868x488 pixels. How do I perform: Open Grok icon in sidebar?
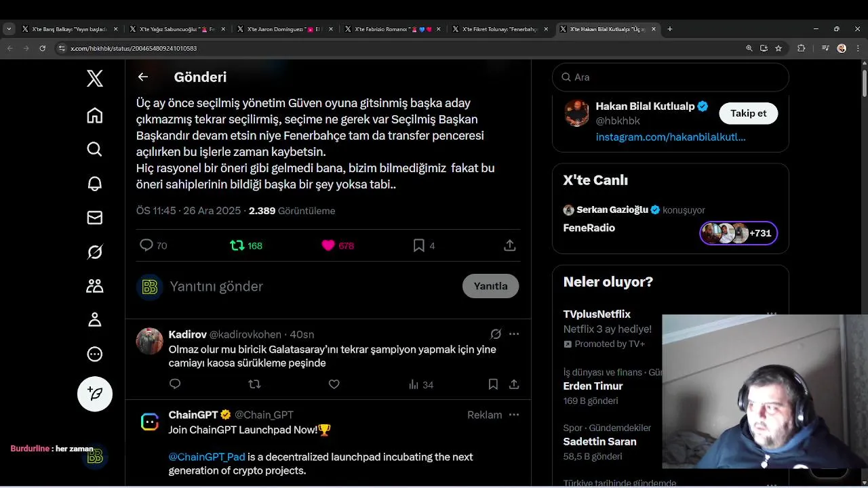coord(95,252)
